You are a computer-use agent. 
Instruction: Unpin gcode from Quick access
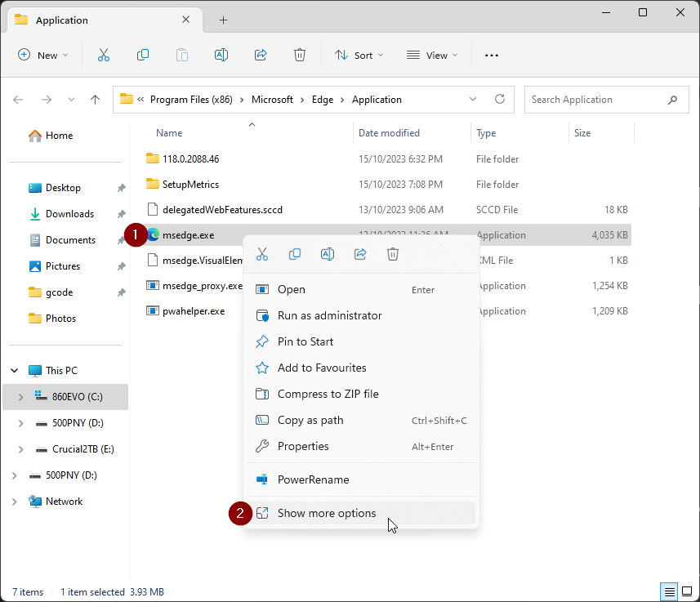tap(121, 292)
